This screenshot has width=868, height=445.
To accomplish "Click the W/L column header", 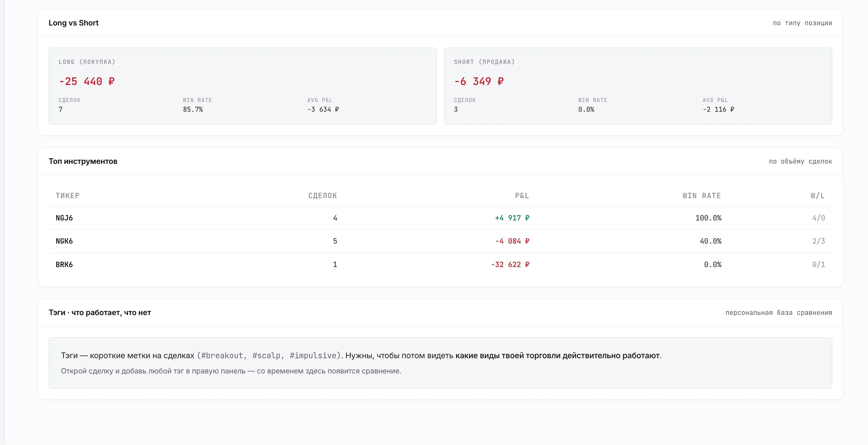I will point(817,196).
